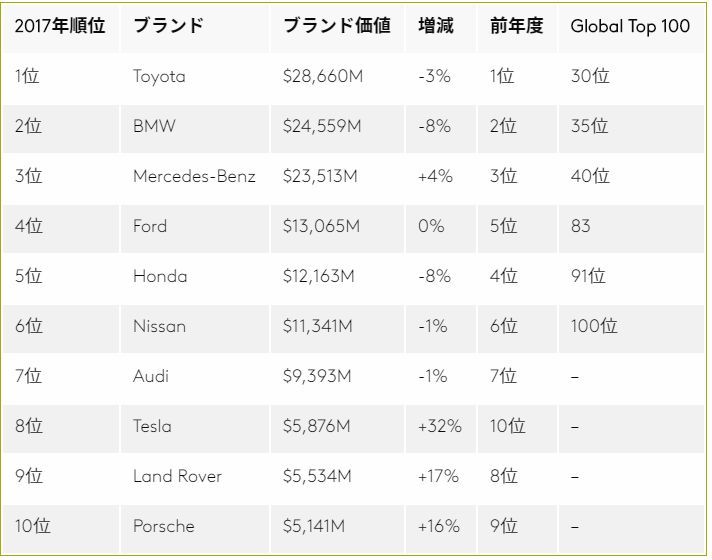This screenshot has width=712, height=560.
Task: Select the $5,141M value for Porsche
Action: pyautogui.click(x=317, y=527)
